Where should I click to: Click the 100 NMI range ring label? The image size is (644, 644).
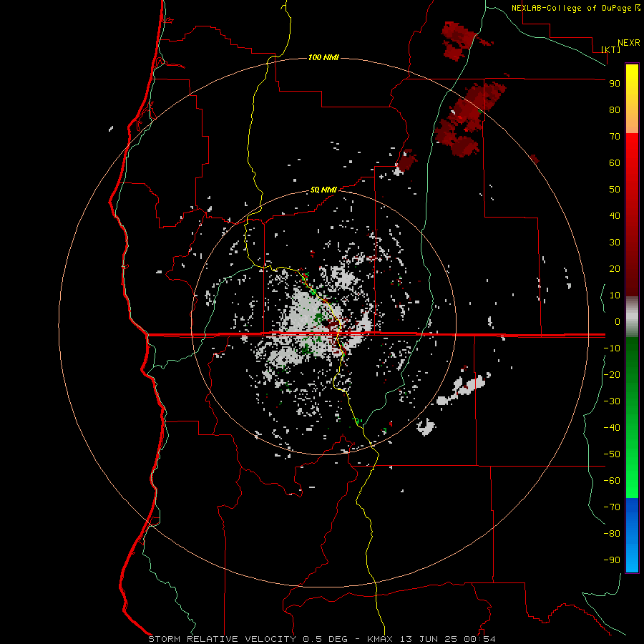323,57
